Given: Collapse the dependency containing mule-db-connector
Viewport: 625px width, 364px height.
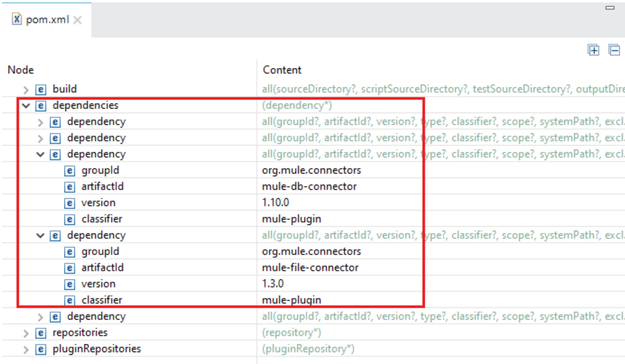Looking at the screenshot, I should click(x=40, y=155).
